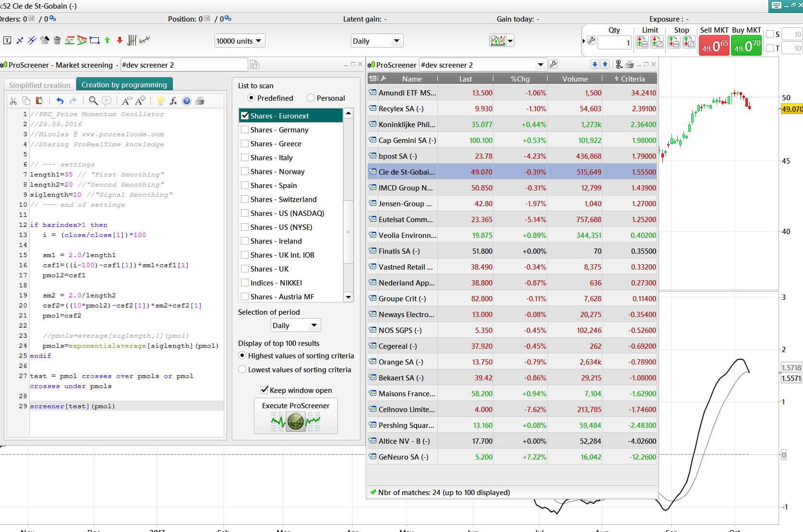Sort results by the Volume column
The image size is (803, 532).
coord(575,79)
